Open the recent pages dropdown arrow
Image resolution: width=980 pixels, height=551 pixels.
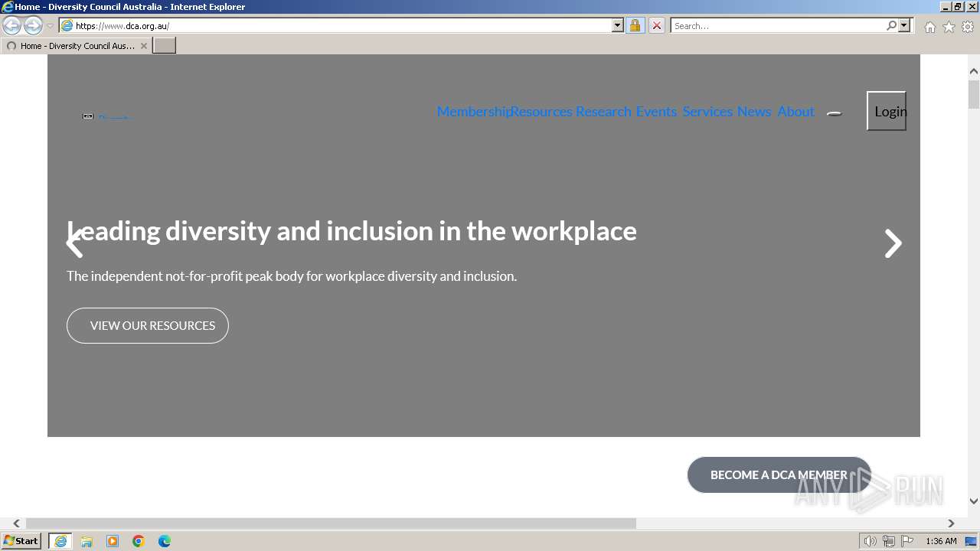(x=51, y=26)
